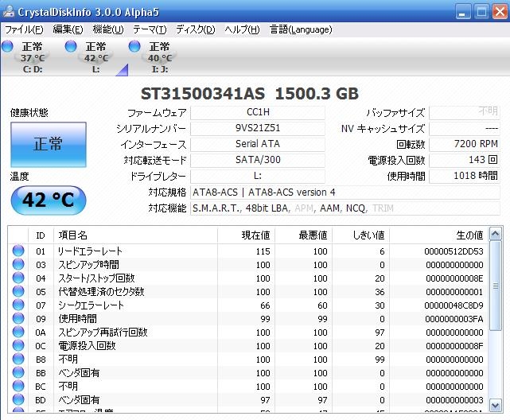This screenshot has height=420, width=510.
Task: Select the 代替処理済のセクタ数 attribute name
Action: pyautogui.click(x=101, y=292)
